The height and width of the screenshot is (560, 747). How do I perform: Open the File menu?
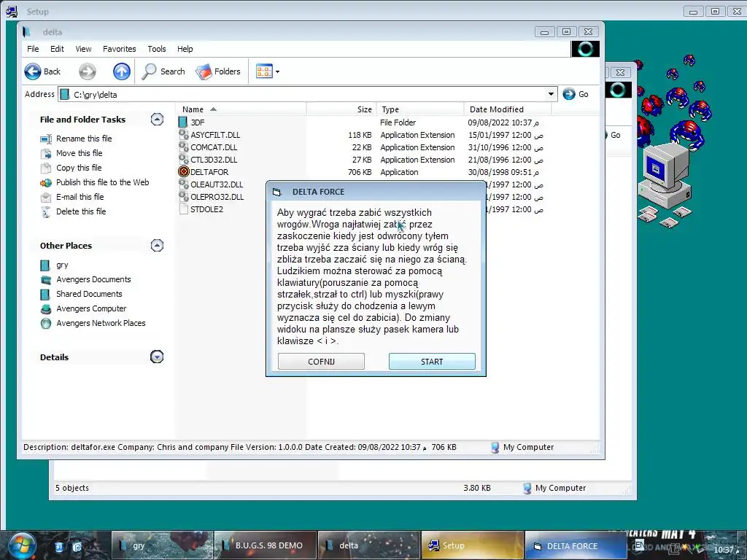[33, 49]
